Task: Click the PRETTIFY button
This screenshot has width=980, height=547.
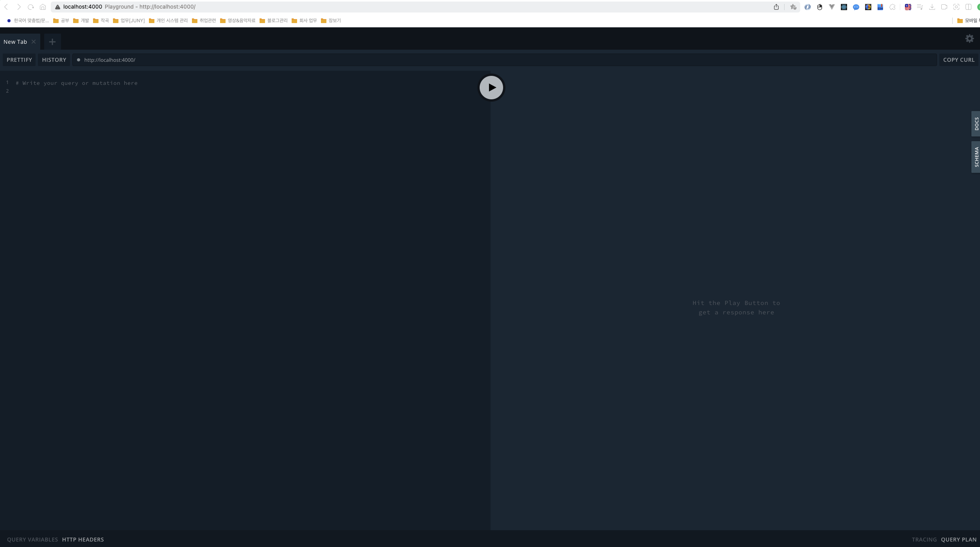Action: pos(19,60)
